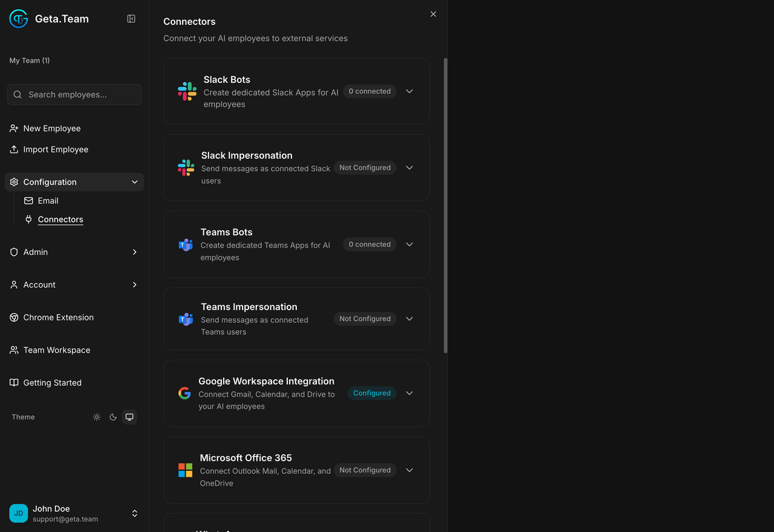This screenshot has height=532, width=774.
Task: Click the Getting Started book icon
Action: (14, 383)
